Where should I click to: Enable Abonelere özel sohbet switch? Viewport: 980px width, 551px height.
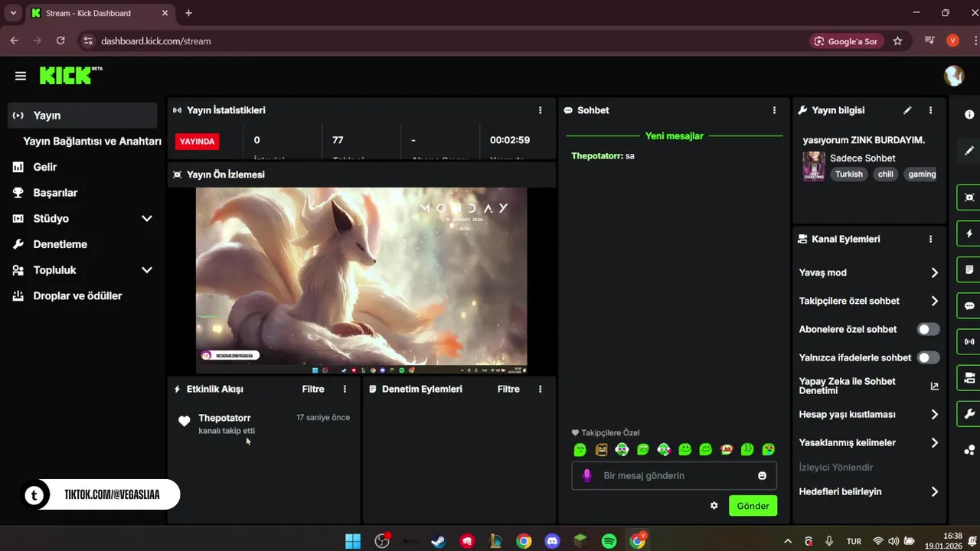(928, 329)
